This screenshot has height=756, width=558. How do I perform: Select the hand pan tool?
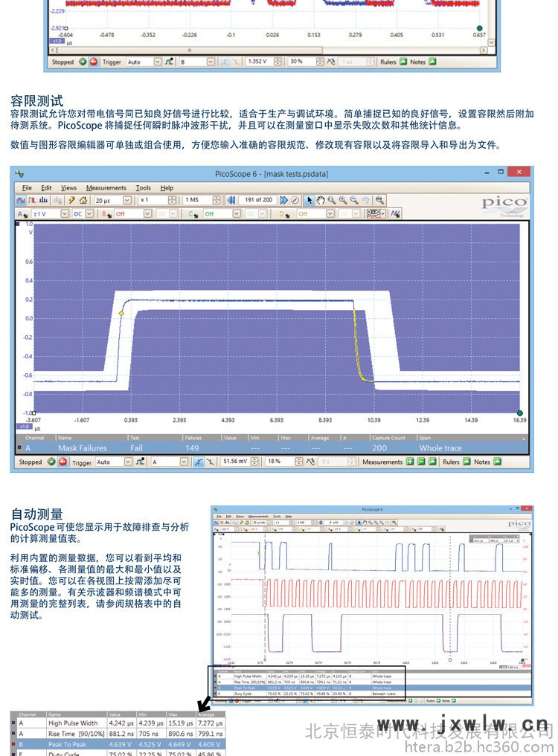click(x=321, y=200)
